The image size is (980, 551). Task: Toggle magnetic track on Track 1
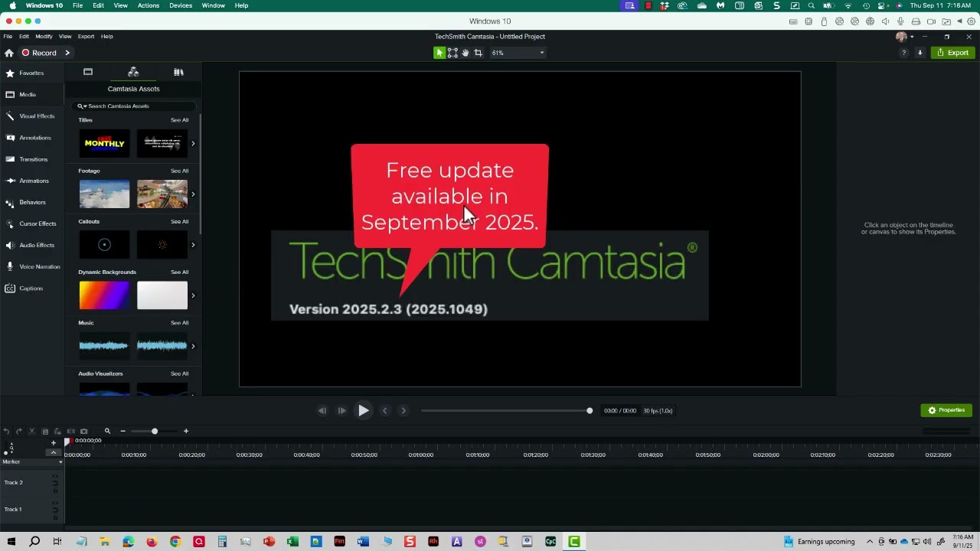click(55, 510)
